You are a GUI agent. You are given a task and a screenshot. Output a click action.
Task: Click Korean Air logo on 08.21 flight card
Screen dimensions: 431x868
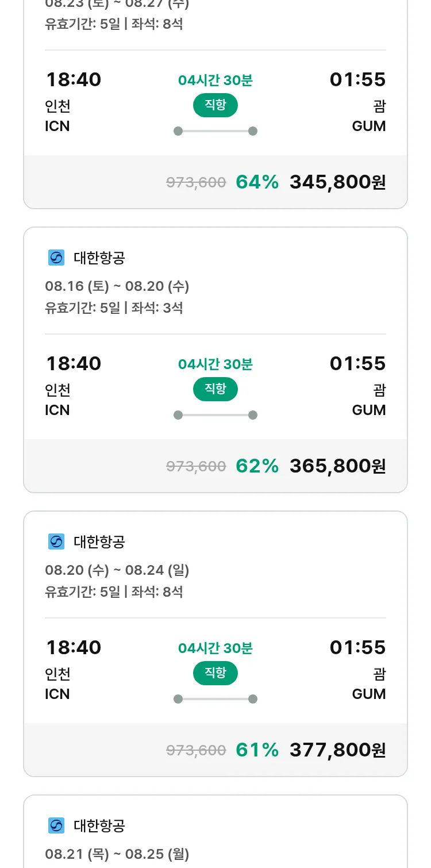(x=56, y=826)
